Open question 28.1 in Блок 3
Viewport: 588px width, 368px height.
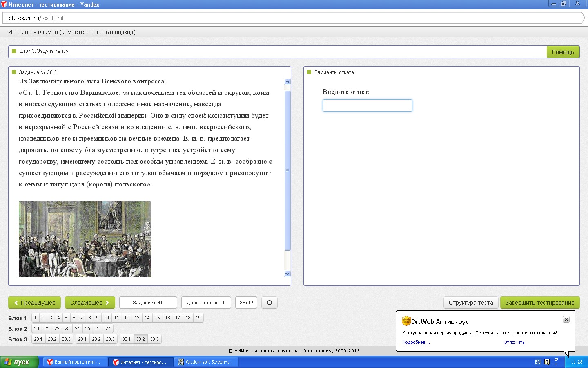(x=38, y=339)
